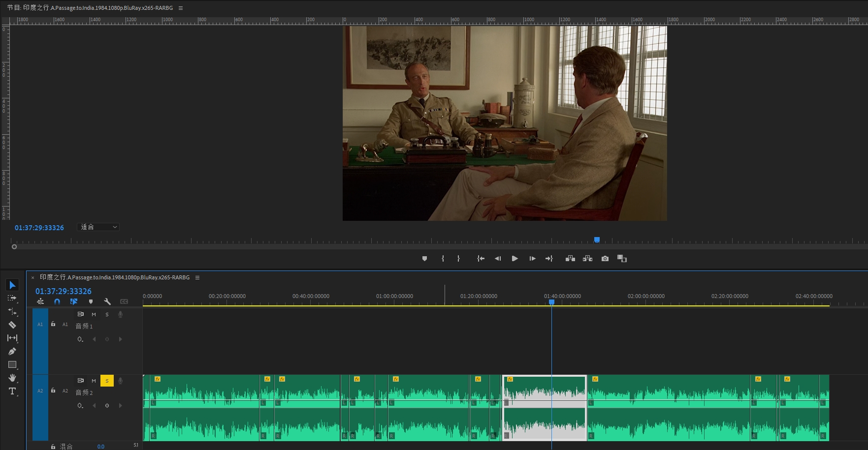Mute audio track 1
This screenshot has width=868, height=450.
coord(94,314)
